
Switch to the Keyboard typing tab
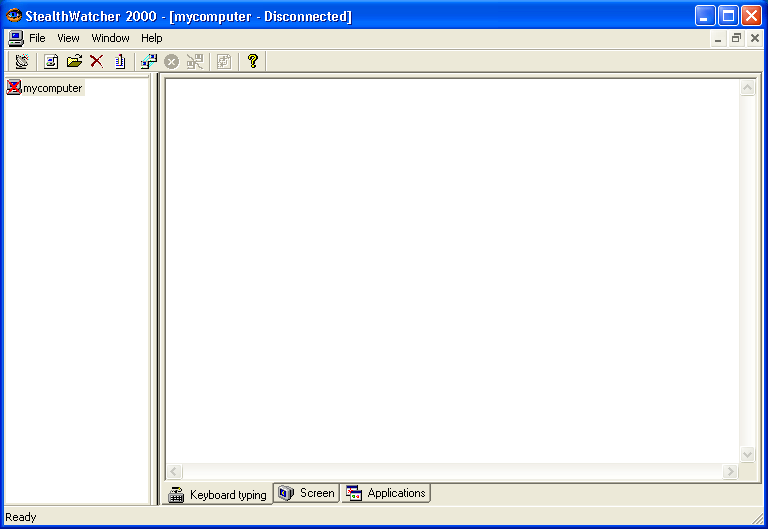[218, 495]
